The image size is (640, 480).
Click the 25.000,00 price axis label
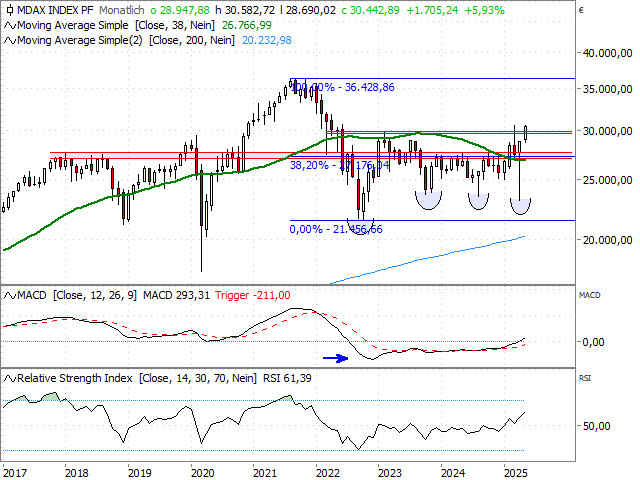pos(607,180)
